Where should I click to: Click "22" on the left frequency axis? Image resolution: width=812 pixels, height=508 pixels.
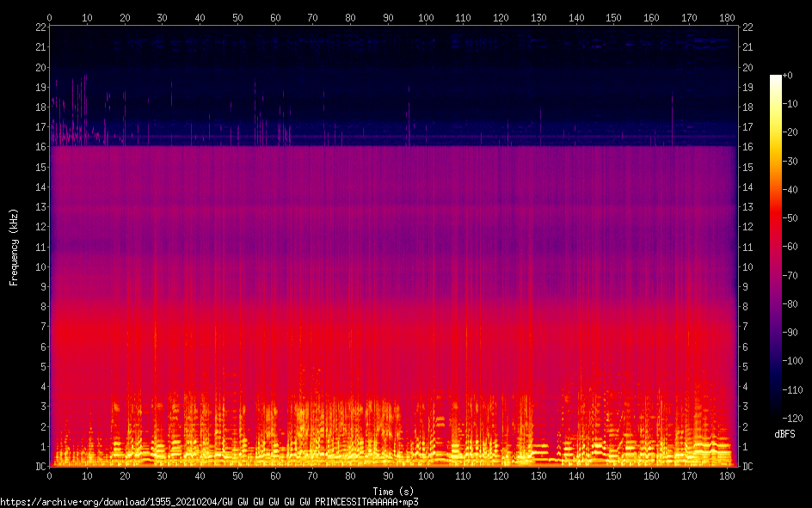(41, 28)
